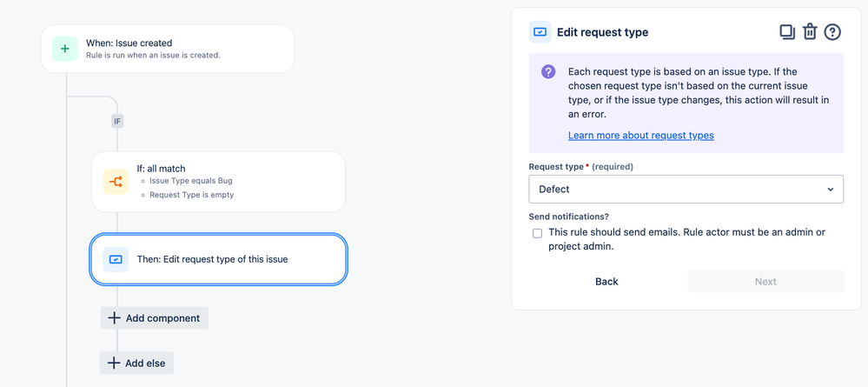The height and width of the screenshot is (387, 868).
Task: Open Learn more about request types link
Action: [641, 136]
